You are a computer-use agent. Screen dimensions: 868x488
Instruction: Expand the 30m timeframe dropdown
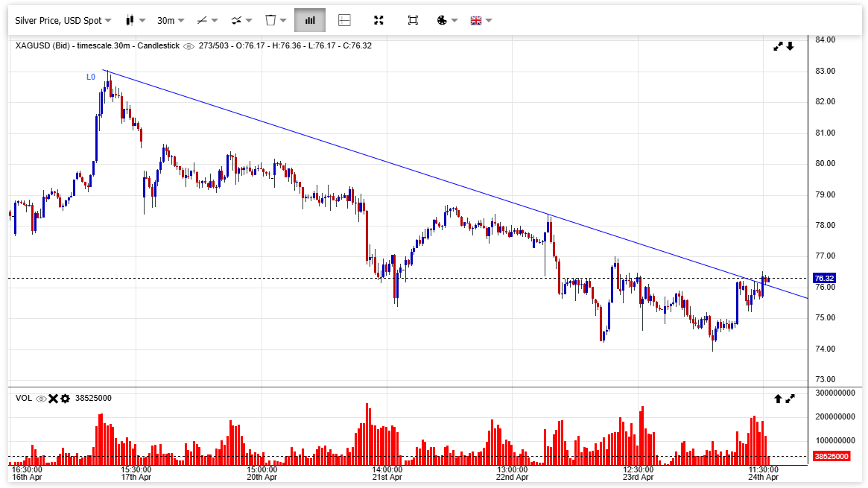pyautogui.click(x=170, y=20)
